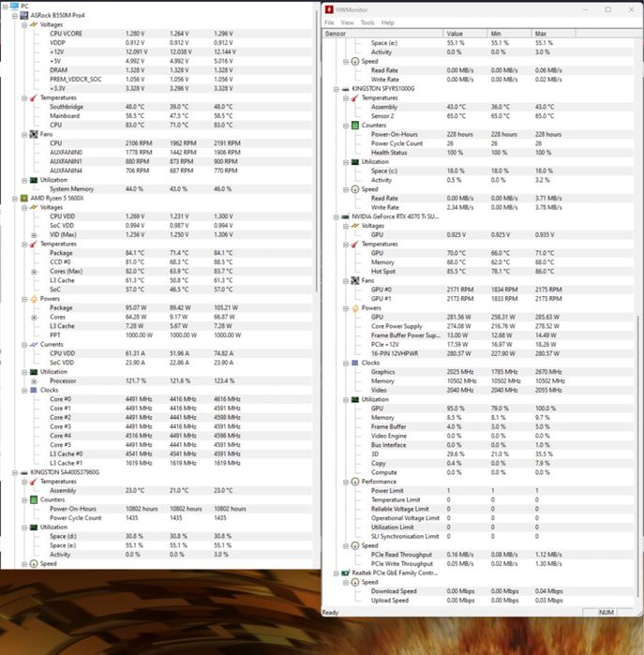Collapse the Realtek PCIe GbE Family Controller node
This screenshot has width=644, height=655.
336,573
